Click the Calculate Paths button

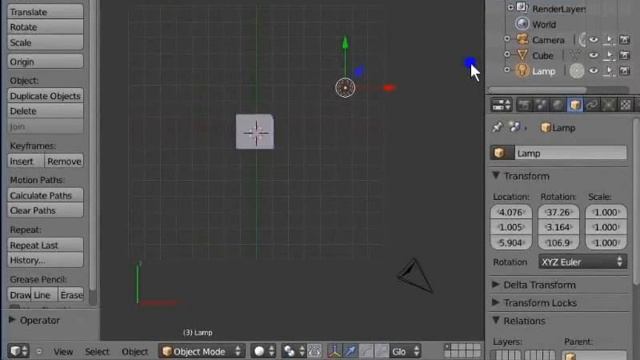(x=45, y=196)
